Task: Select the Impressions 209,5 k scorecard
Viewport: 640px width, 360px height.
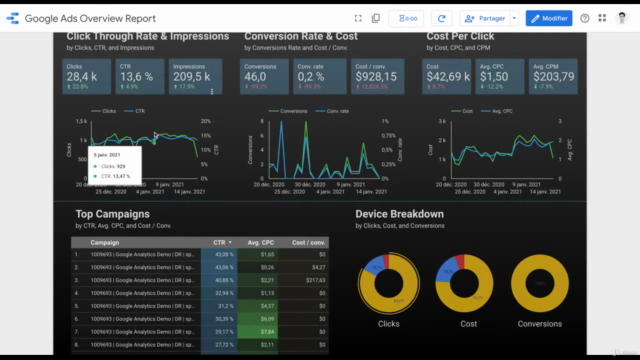Action: pos(196,76)
